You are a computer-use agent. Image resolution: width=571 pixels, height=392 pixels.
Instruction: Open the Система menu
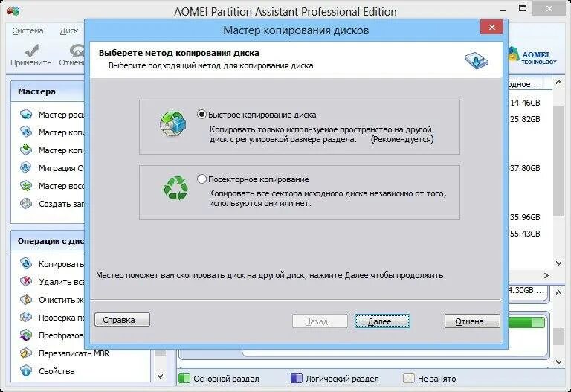(x=28, y=30)
